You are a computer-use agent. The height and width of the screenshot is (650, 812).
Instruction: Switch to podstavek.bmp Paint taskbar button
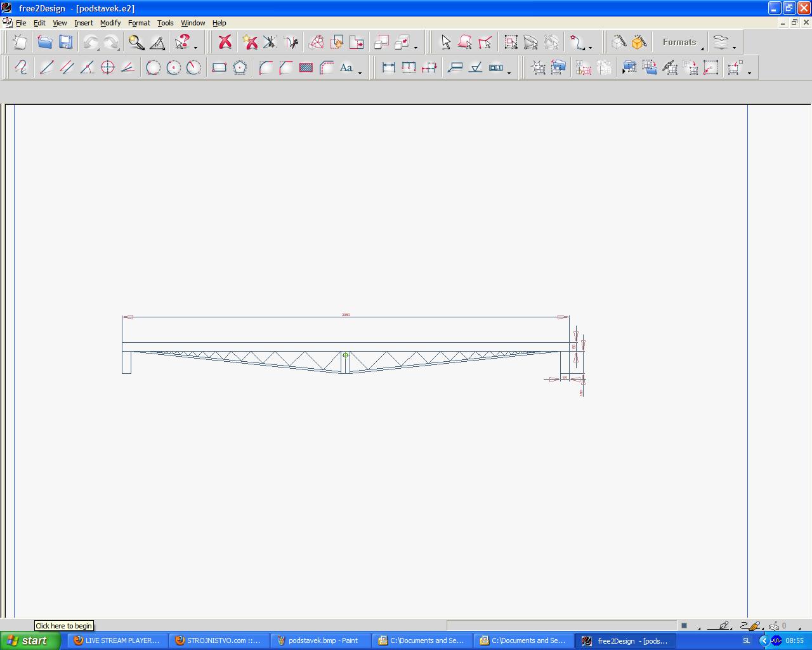pos(320,640)
